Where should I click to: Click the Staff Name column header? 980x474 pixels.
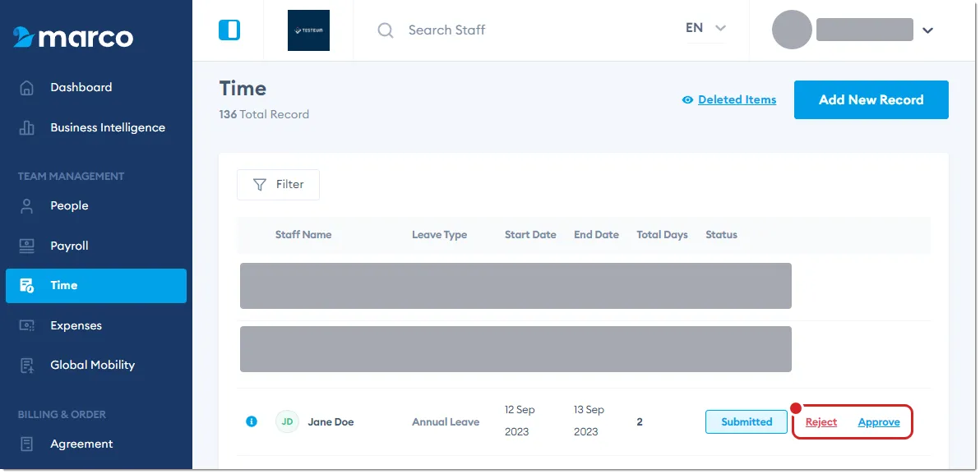pos(303,235)
